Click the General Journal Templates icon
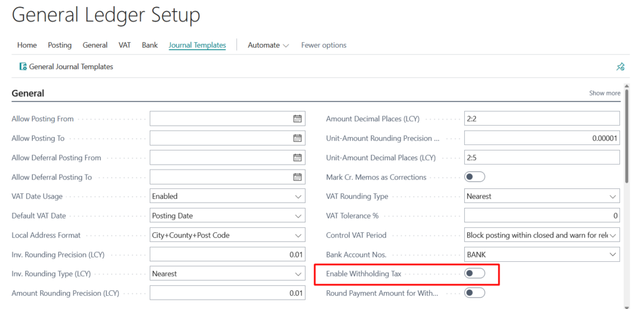Screen dimensions: 644x309 point(23,67)
